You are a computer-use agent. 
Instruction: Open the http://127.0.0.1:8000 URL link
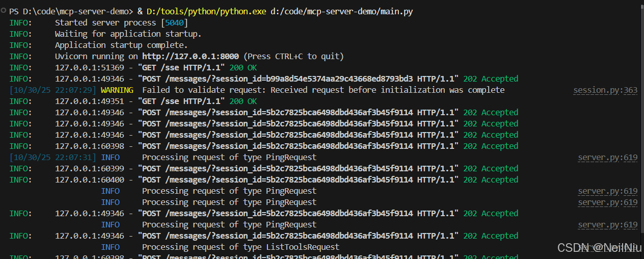190,56
